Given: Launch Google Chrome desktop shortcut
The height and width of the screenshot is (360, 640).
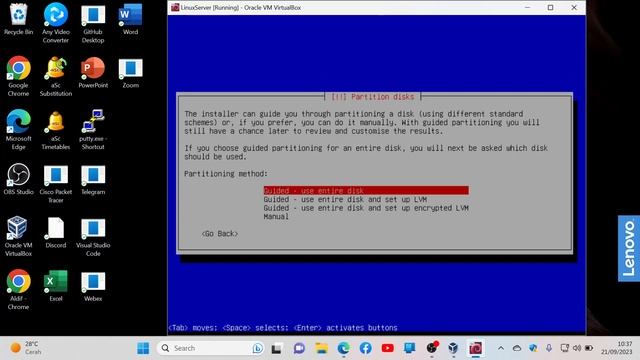Looking at the screenshot, I should tap(18, 76).
